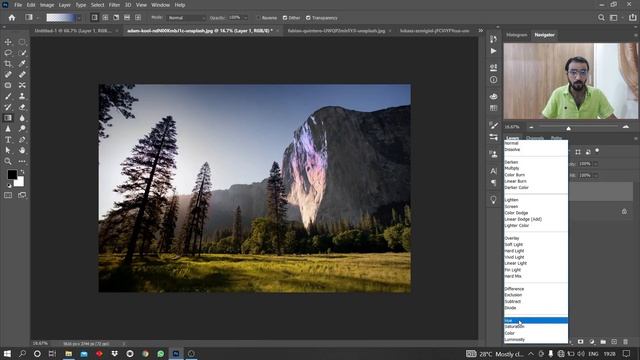Click the delete layer trash button

click(625, 341)
